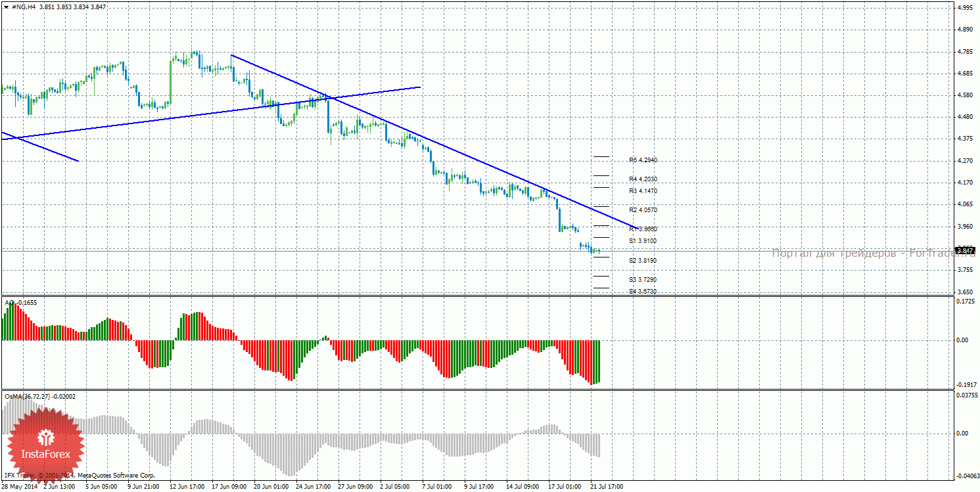
Task: Click the 27 Jun 09:00 time label
Action: [355, 487]
